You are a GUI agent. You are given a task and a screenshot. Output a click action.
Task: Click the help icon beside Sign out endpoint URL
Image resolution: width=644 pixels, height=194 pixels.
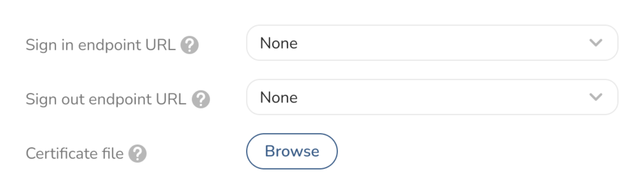[x=201, y=99]
